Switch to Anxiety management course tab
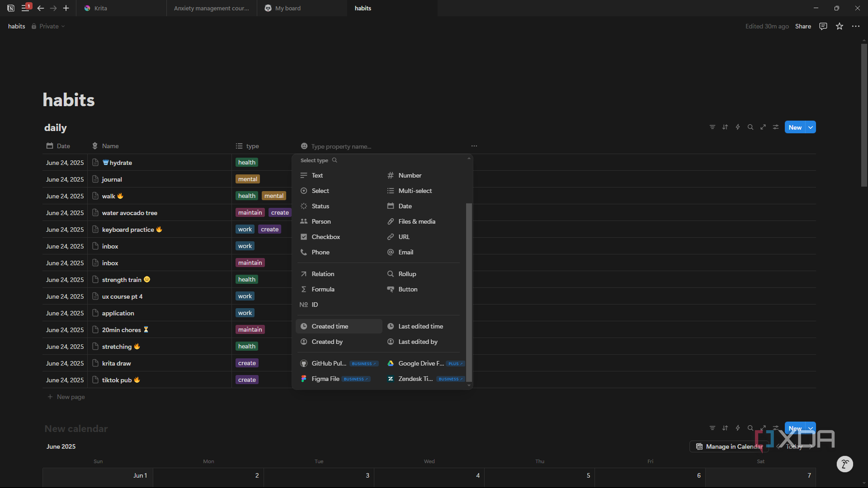This screenshot has height=488, width=868. pos(211,8)
